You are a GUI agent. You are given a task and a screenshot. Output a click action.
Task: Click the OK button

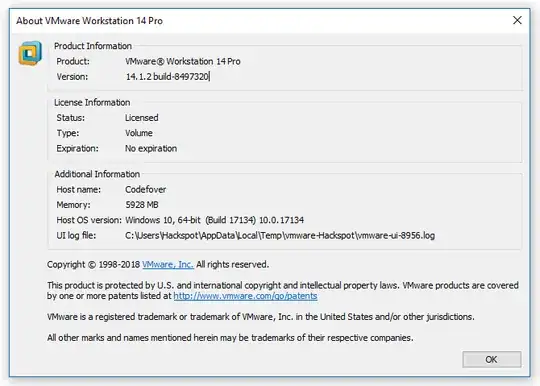(491, 359)
